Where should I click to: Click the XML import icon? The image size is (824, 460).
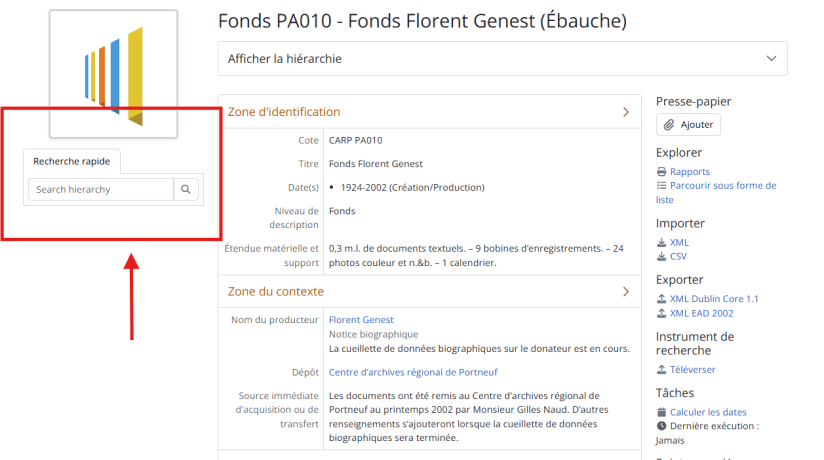(x=661, y=243)
